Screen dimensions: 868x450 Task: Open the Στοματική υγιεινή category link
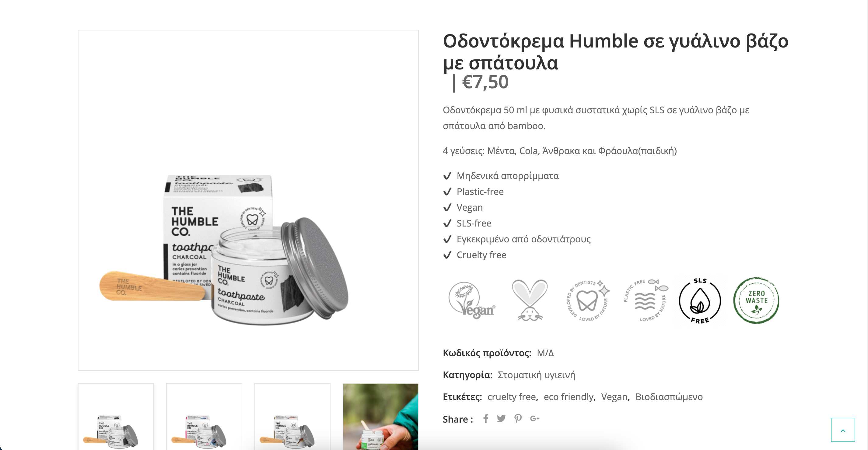coord(537,375)
